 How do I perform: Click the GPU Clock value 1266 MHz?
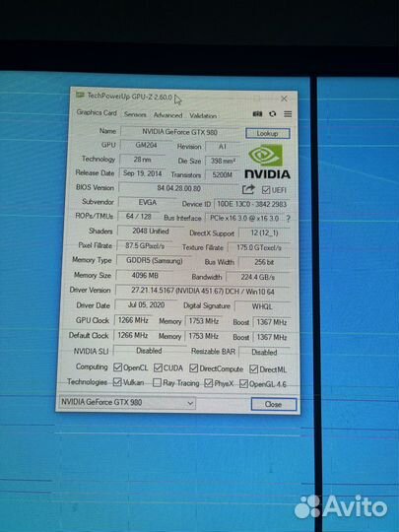[x=133, y=320]
